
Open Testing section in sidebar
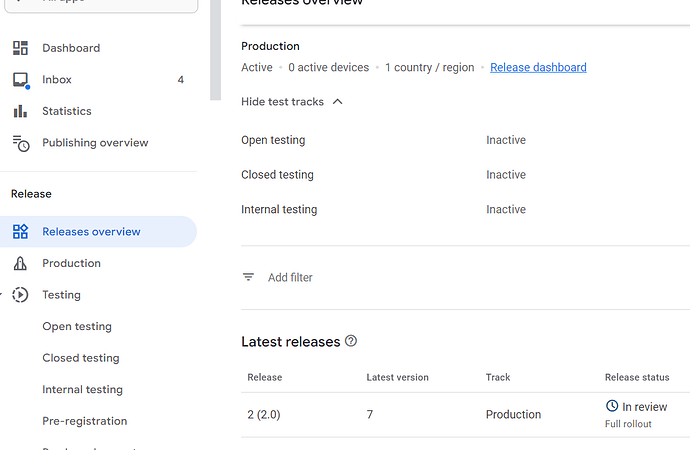coord(61,295)
